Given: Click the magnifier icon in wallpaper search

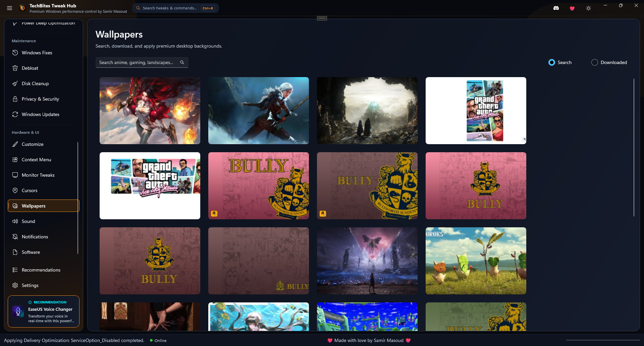Looking at the screenshot, I should pos(182,62).
